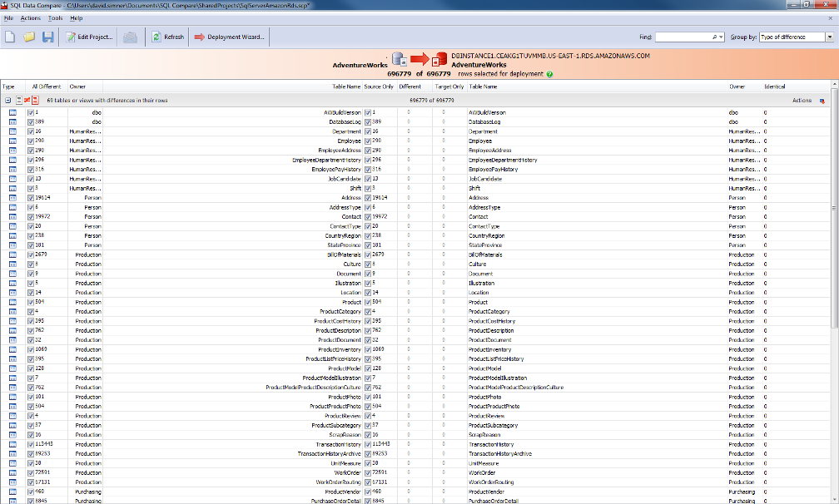Select ProductModelProductDescriptionCulture target table name
The image size is (839, 504).
tap(516, 388)
